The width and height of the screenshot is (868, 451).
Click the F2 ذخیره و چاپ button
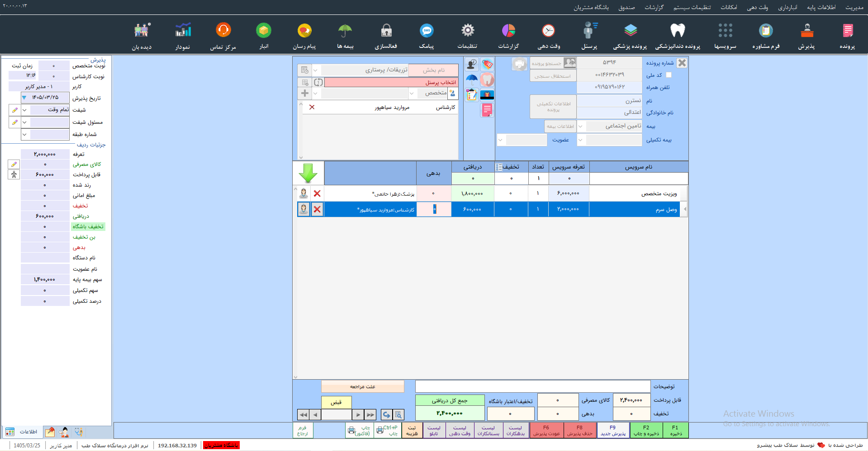[646, 430]
